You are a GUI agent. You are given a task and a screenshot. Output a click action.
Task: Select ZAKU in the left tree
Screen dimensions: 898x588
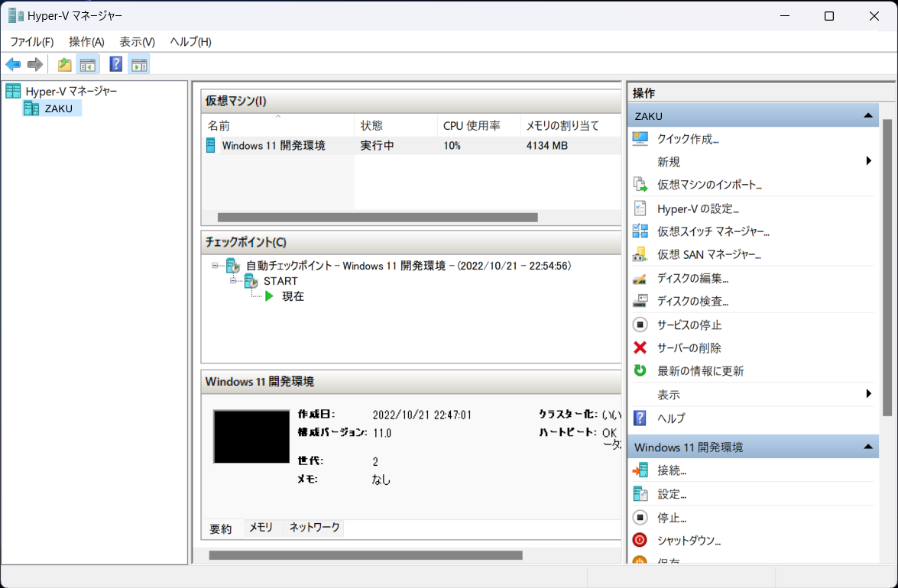(x=53, y=108)
